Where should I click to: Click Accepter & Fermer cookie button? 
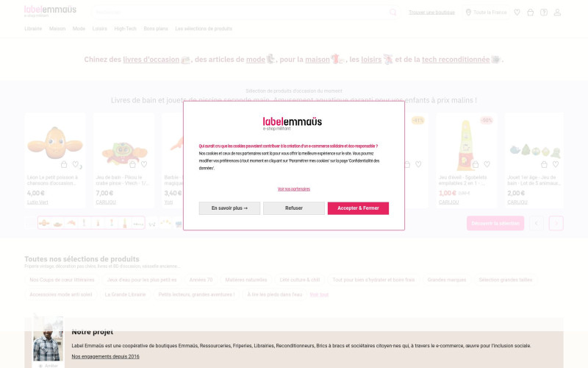click(x=358, y=208)
